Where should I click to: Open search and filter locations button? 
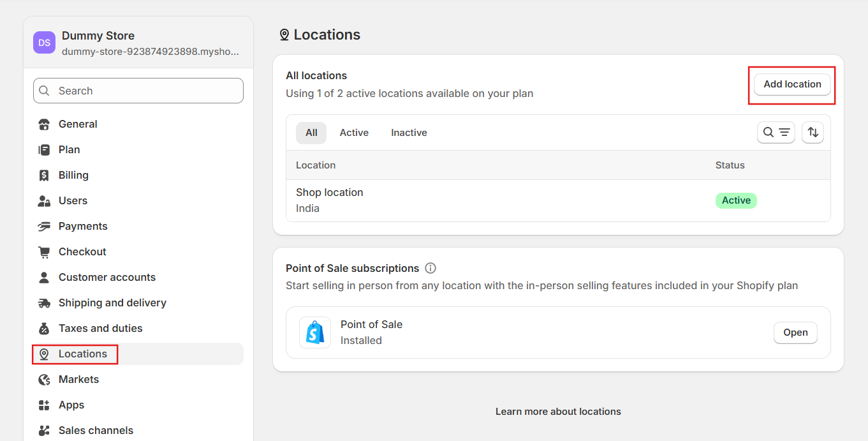click(x=776, y=132)
